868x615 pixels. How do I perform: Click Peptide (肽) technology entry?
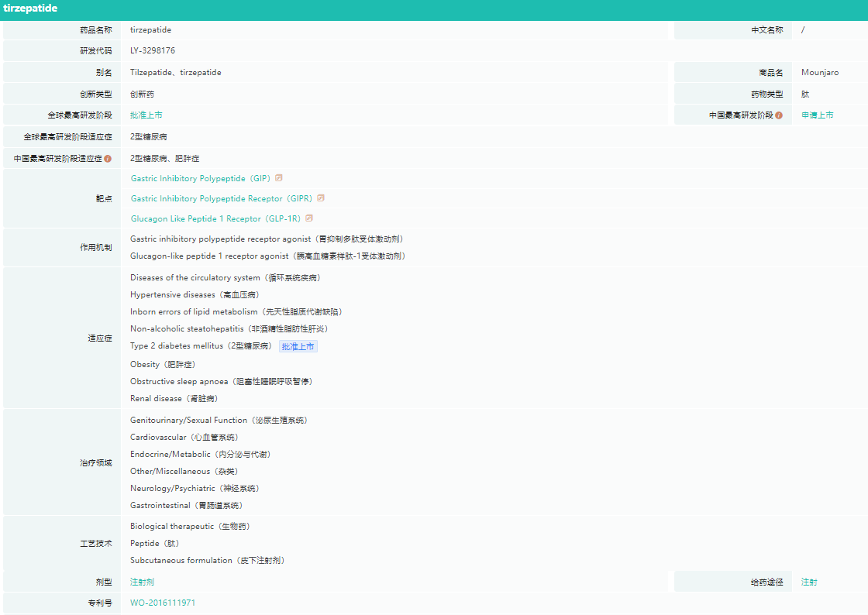154,544
